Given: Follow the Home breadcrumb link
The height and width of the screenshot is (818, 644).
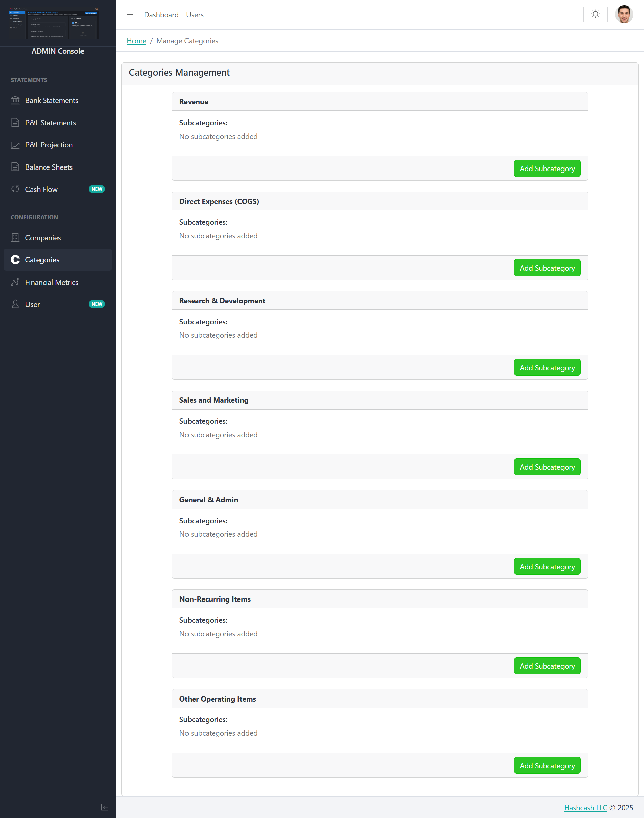Looking at the screenshot, I should click(x=136, y=41).
